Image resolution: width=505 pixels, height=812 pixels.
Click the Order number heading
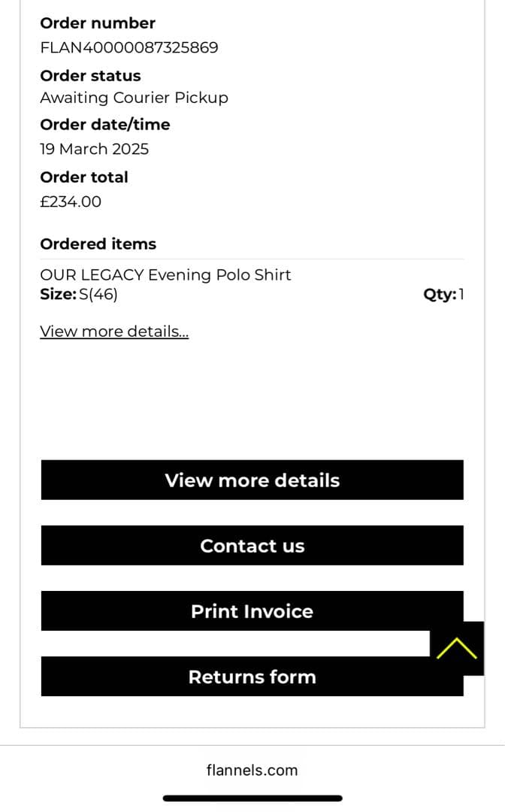click(x=98, y=23)
